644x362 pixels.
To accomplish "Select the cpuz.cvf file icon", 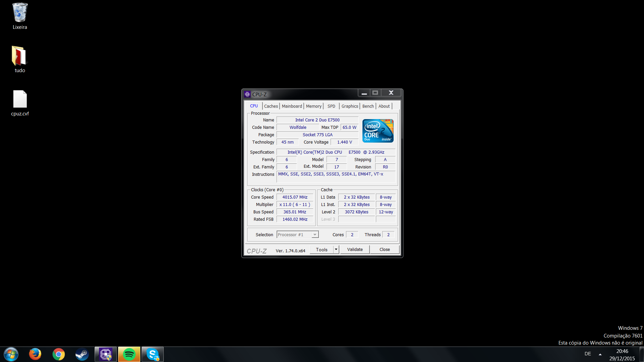I will (20, 103).
